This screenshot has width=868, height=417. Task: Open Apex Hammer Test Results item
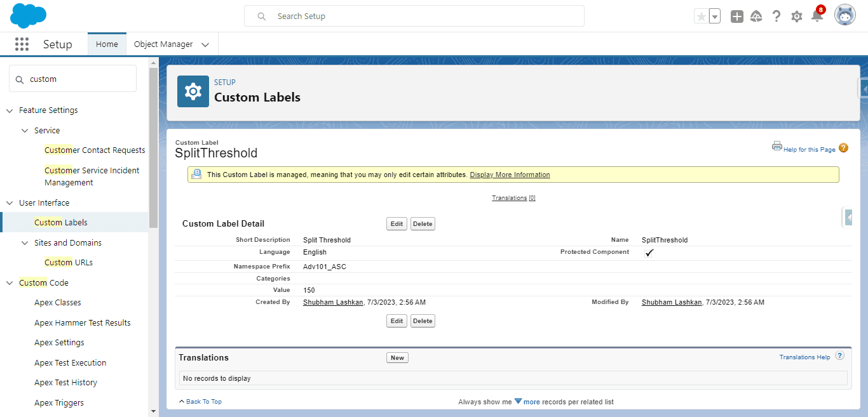coord(83,323)
